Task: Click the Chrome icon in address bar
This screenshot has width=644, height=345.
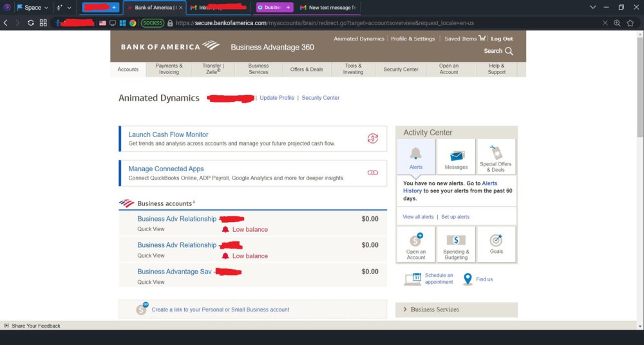Action: [x=133, y=23]
